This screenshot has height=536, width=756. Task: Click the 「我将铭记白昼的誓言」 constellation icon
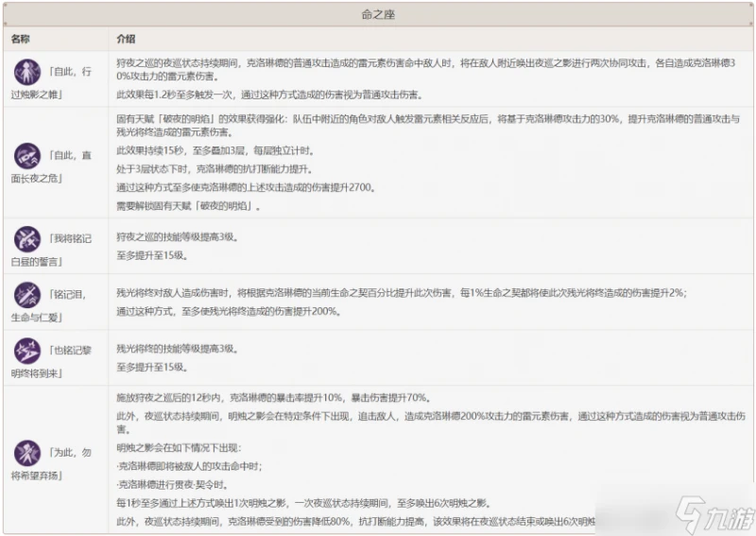[27, 239]
